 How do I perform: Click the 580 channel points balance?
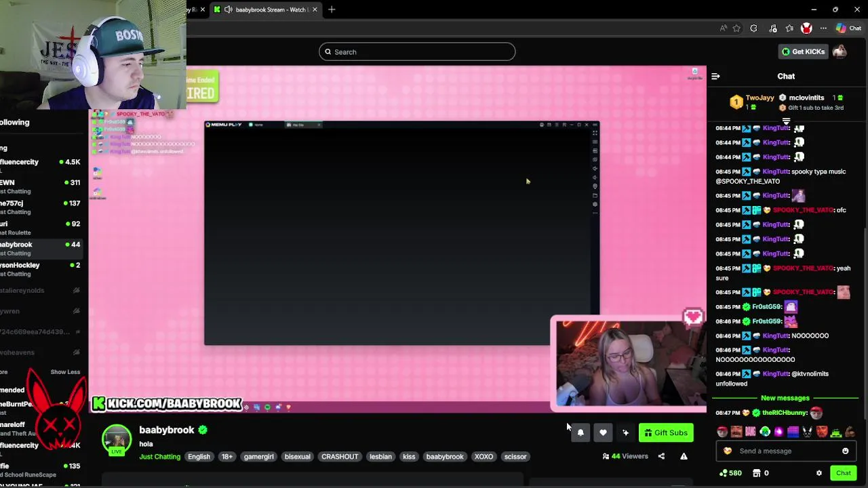pos(730,473)
